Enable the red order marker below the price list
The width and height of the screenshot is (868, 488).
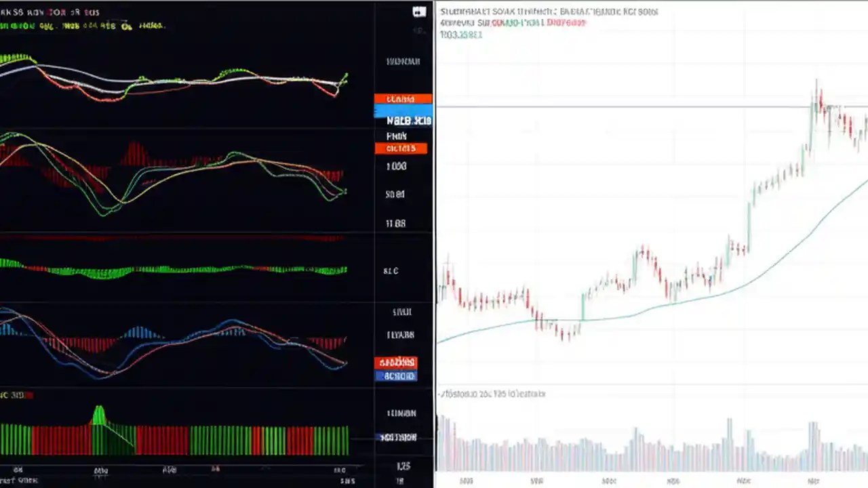(401, 148)
